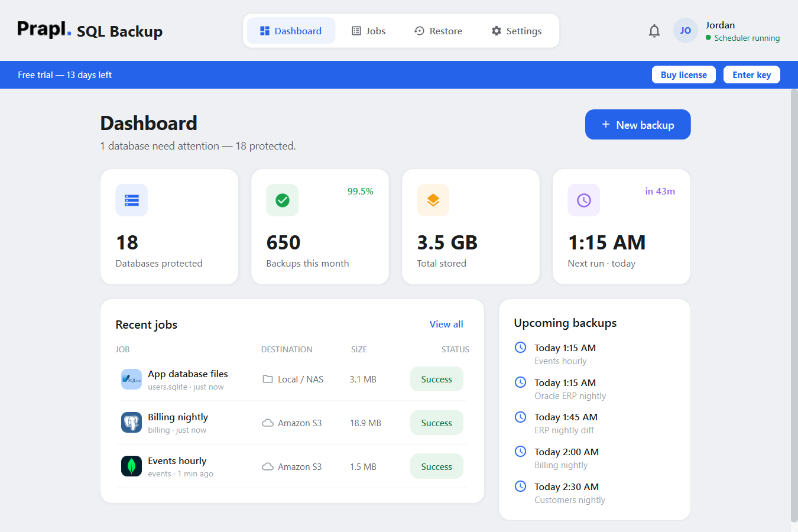Click the Success status of Events hourly
Viewport: 798px width, 532px height.
click(x=437, y=467)
